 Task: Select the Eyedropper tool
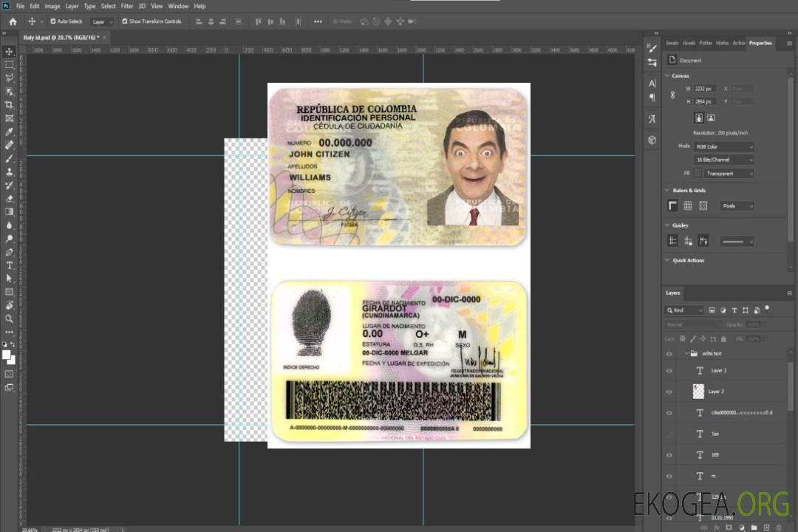point(9,132)
